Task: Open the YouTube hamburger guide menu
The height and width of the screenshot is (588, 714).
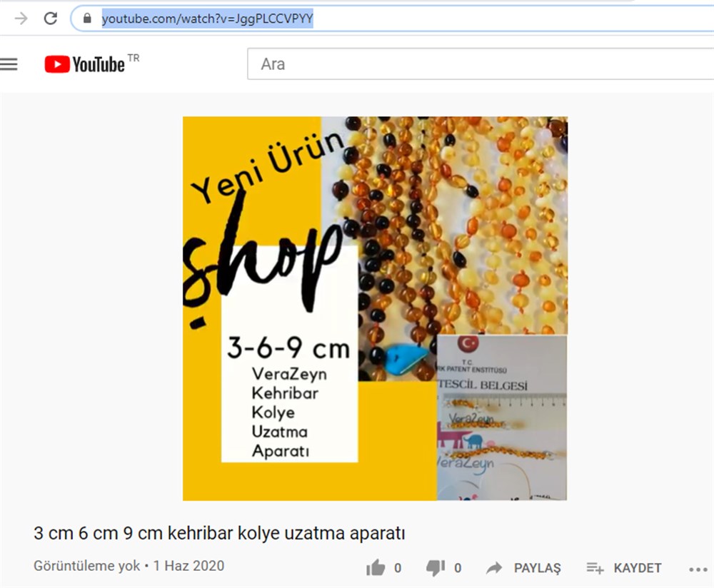Action: 9,64
